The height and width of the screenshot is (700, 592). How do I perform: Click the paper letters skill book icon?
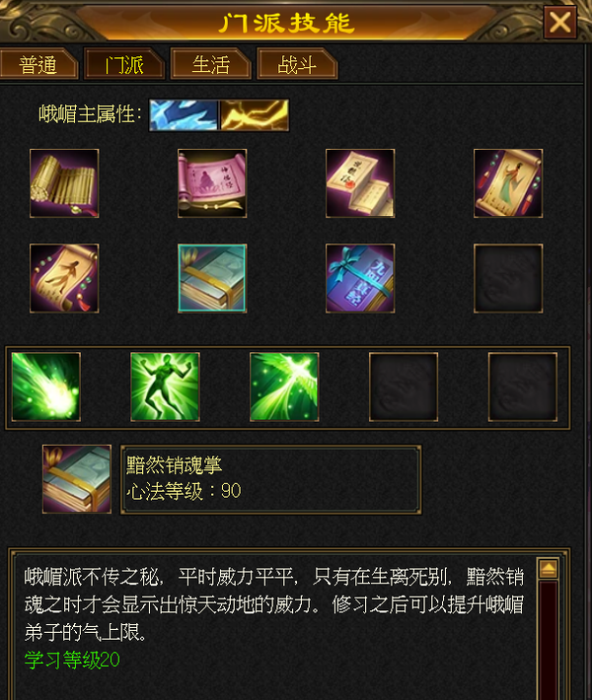(360, 183)
